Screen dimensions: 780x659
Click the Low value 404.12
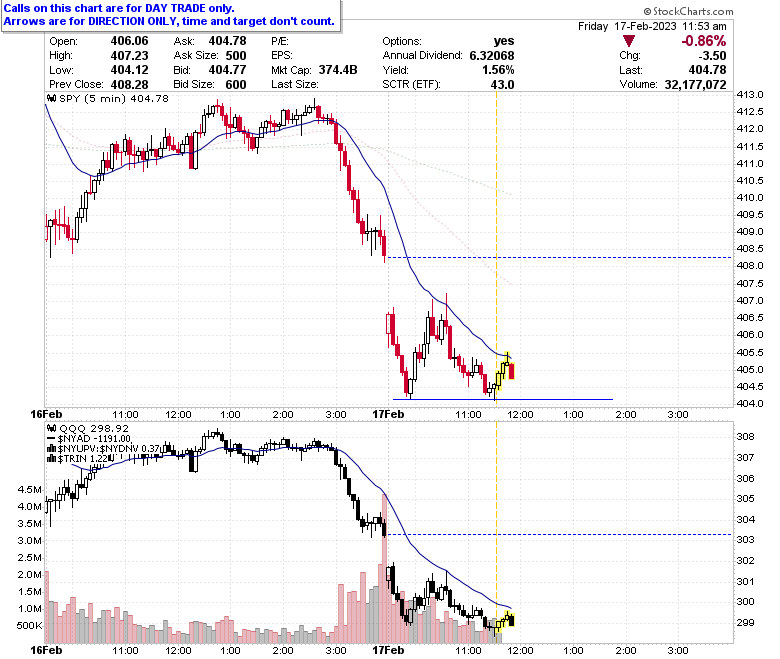129,70
